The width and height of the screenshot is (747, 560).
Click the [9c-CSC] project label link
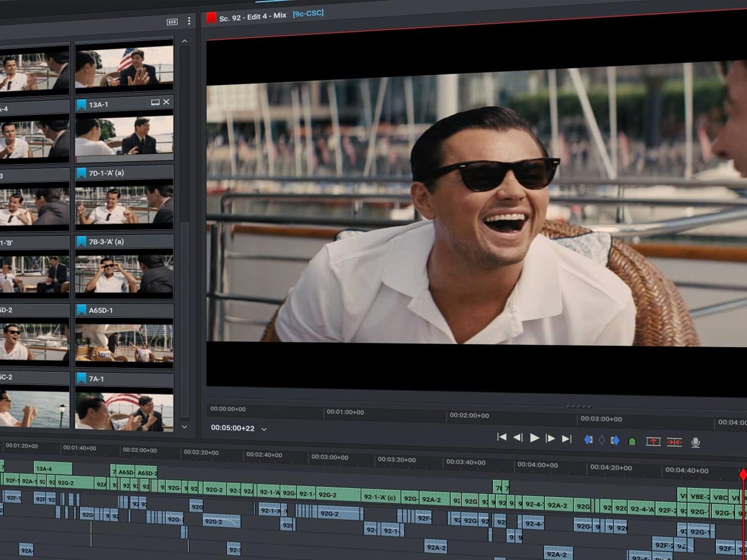pos(308,13)
